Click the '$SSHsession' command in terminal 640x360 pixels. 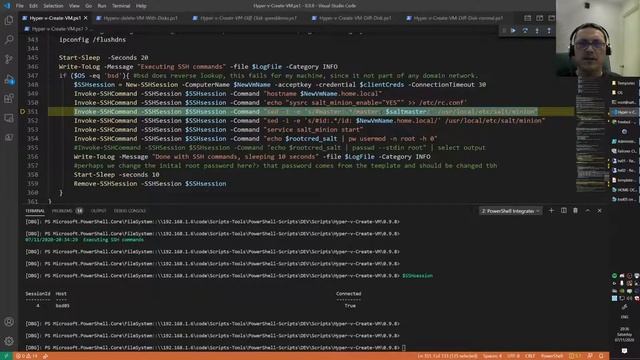point(417,276)
